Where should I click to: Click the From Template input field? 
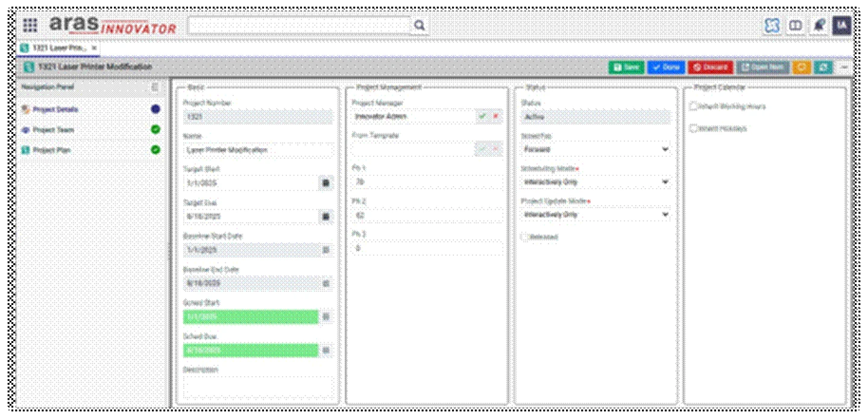414,149
